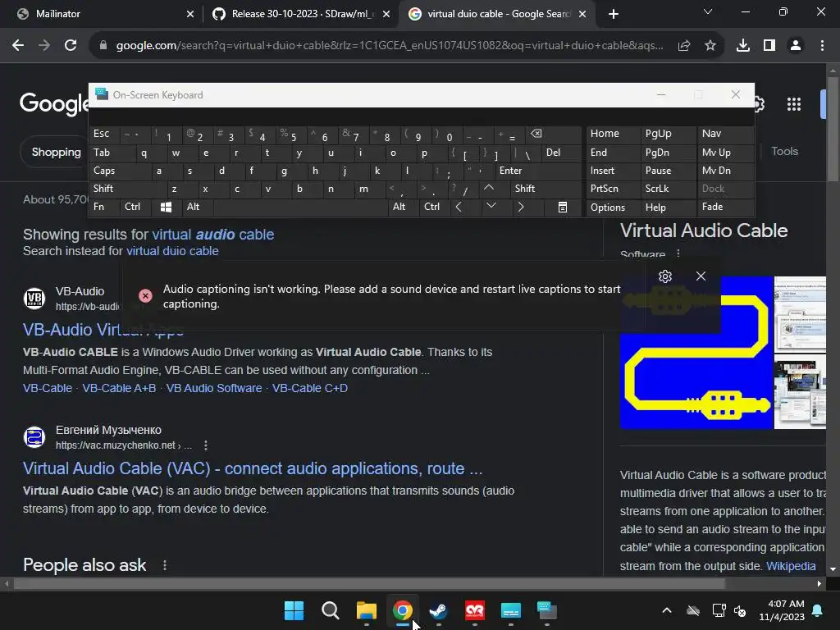
Task: Open a new Chrome tab
Action: [x=614, y=14]
